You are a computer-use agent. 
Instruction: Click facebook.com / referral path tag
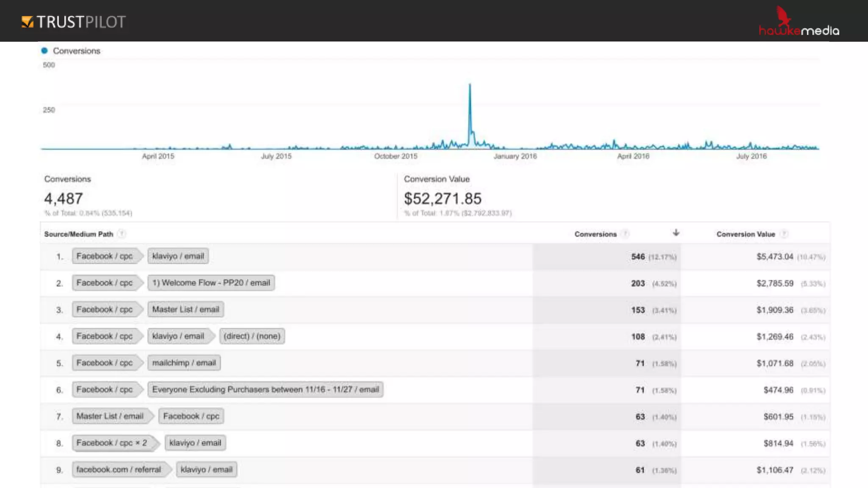[119, 470]
